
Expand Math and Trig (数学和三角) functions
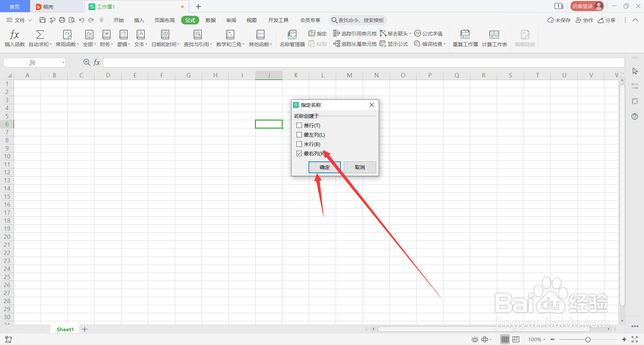pos(230,38)
